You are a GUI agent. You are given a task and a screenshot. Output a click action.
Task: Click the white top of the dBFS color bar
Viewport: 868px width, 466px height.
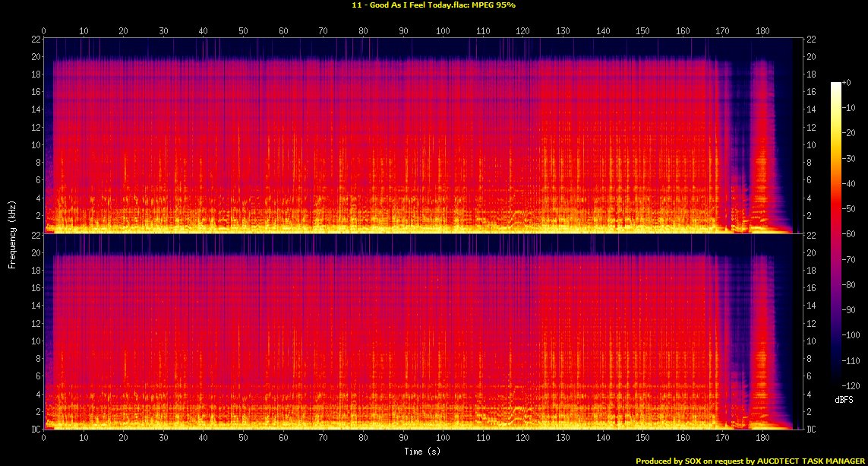tap(835, 84)
